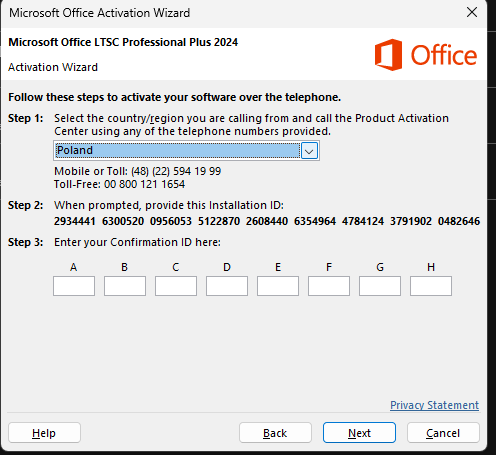Click Installation ID group 3791902
The width and height of the screenshot is (496, 455).
411,221
